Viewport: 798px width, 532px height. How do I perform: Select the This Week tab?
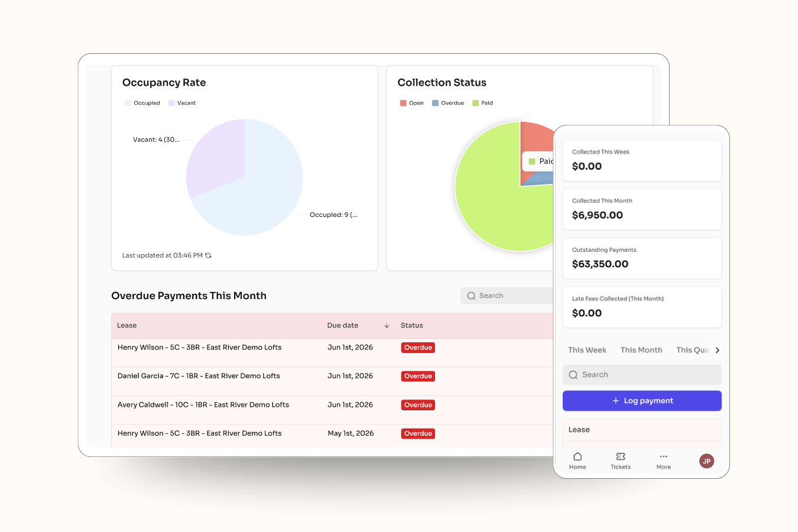tap(587, 350)
